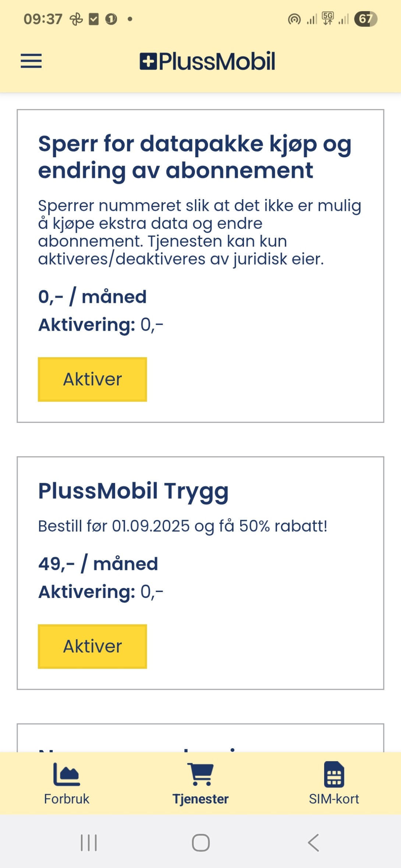Image resolution: width=401 pixels, height=868 pixels.
Task: Tap the 49,- / måned price
Action: [x=98, y=564]
